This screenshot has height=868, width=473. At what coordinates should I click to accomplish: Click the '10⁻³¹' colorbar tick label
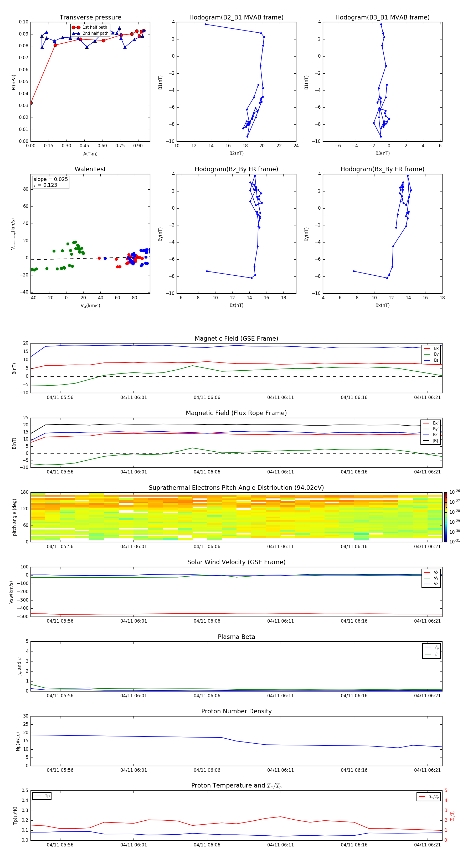[455, 542]
